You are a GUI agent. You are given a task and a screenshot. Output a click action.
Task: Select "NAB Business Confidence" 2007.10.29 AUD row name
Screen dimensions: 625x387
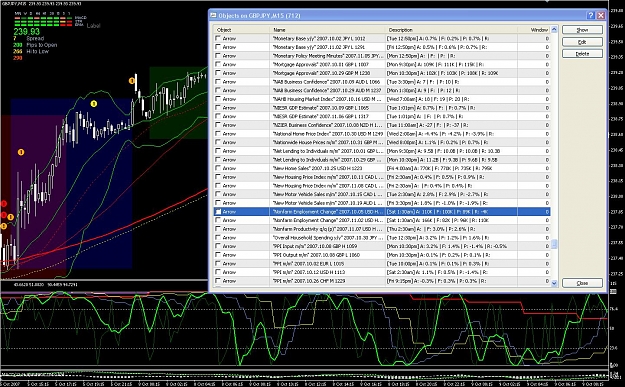coord(327,90)
